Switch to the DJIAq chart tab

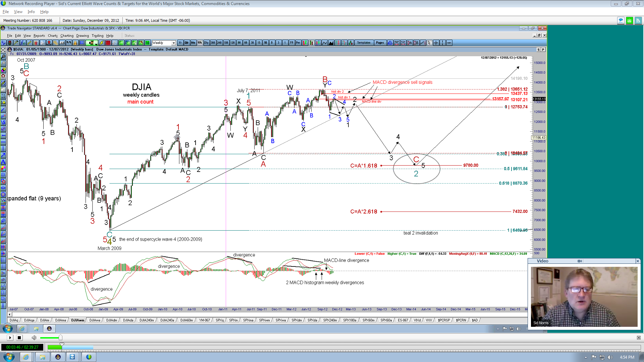coord(14,320)
